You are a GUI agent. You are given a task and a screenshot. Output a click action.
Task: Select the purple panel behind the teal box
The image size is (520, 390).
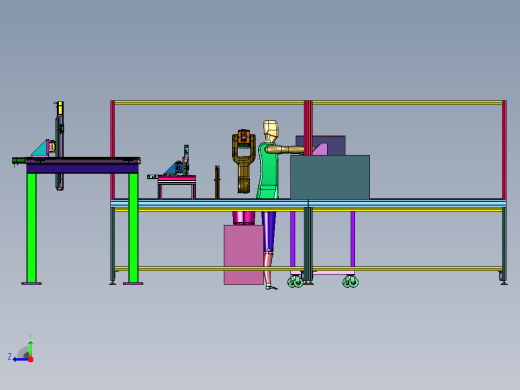tap(336, 145)
